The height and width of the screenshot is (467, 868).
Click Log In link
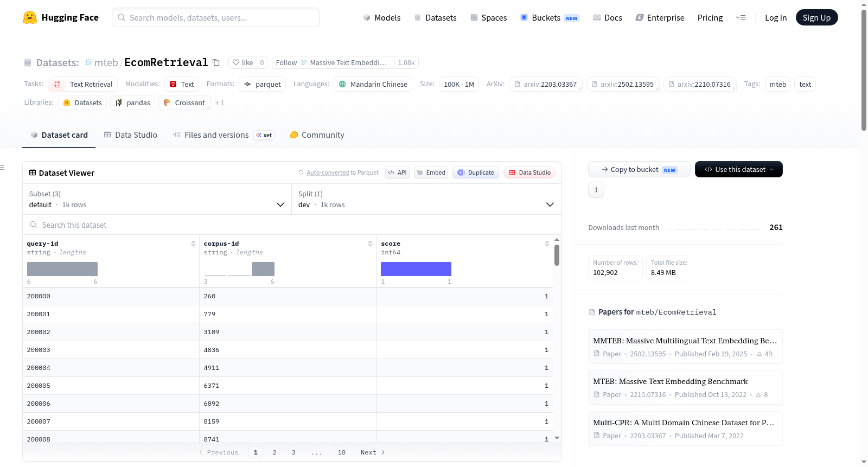776,17
